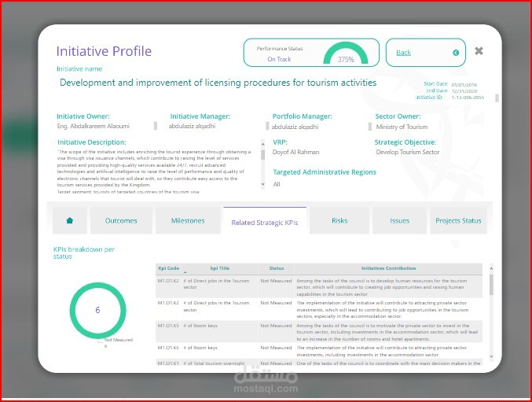Click the KPI table scrollbar thumb
Screen dimensions: 532x402
click(491, 285)
